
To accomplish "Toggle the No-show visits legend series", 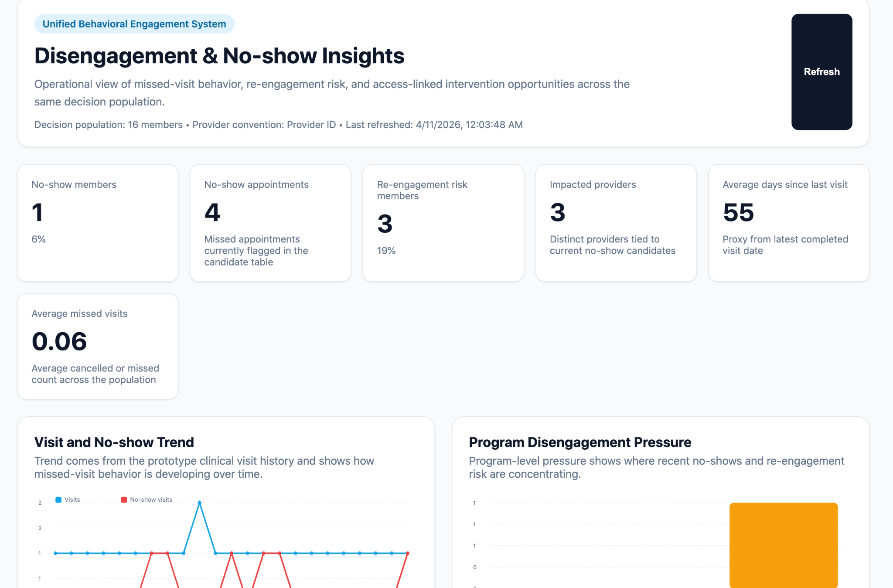I will [x=151, y=500].
